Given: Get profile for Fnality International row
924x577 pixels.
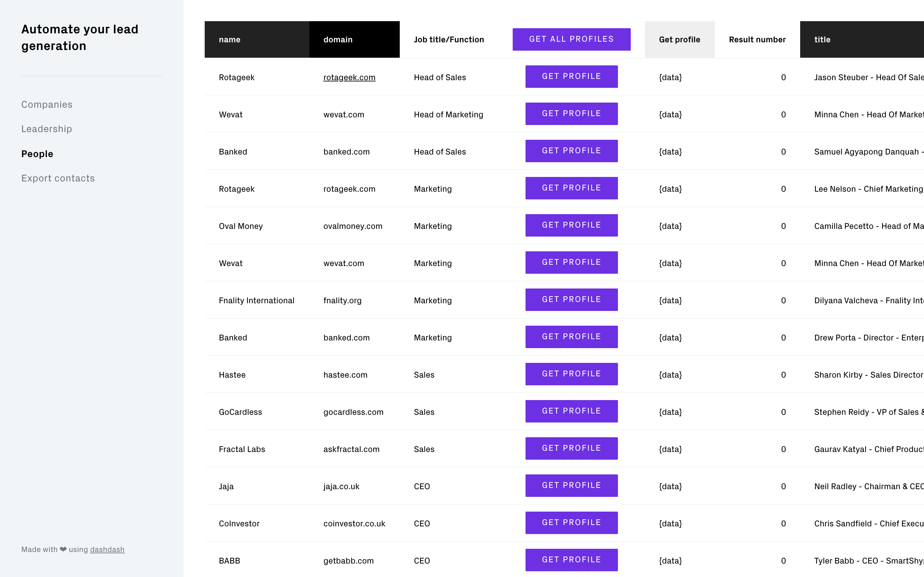Looking at the screenshot, I should 571,300.
